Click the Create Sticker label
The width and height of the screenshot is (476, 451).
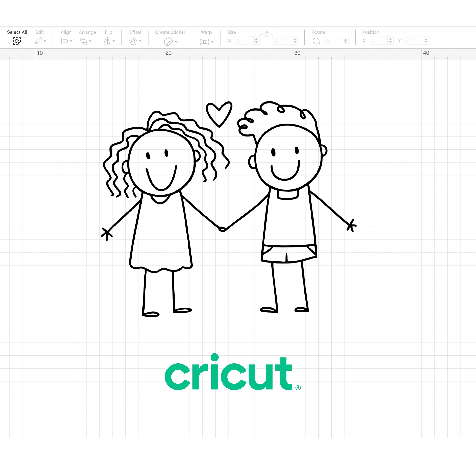(170, 32)
